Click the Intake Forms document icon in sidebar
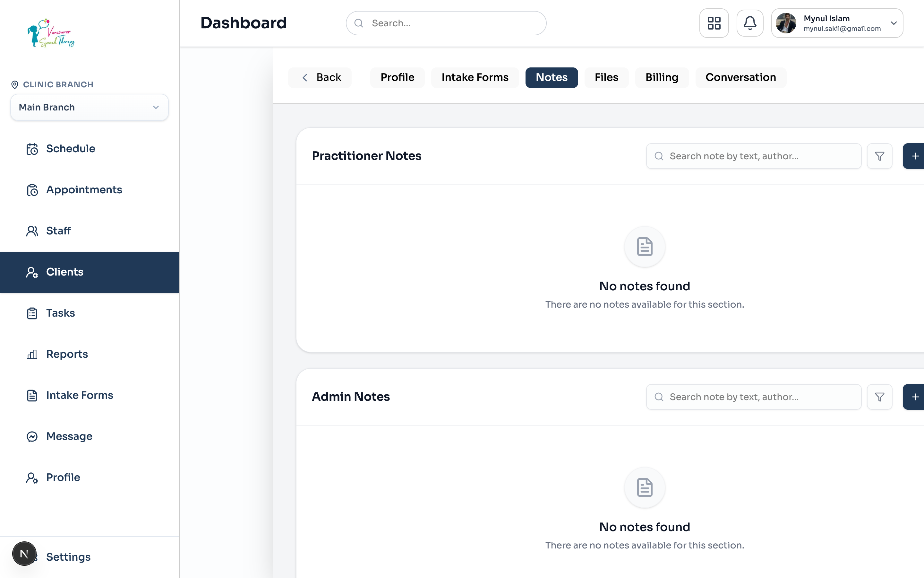Viewport: 924px width, 578px height. click(x=32, y=395)
